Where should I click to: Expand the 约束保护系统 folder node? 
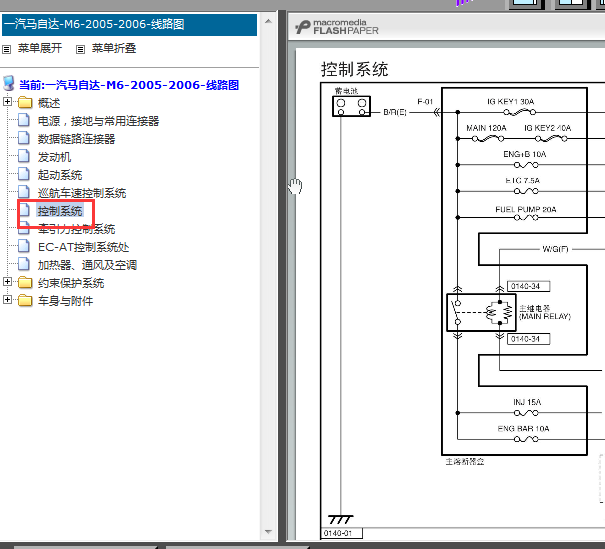coord(8,283)
